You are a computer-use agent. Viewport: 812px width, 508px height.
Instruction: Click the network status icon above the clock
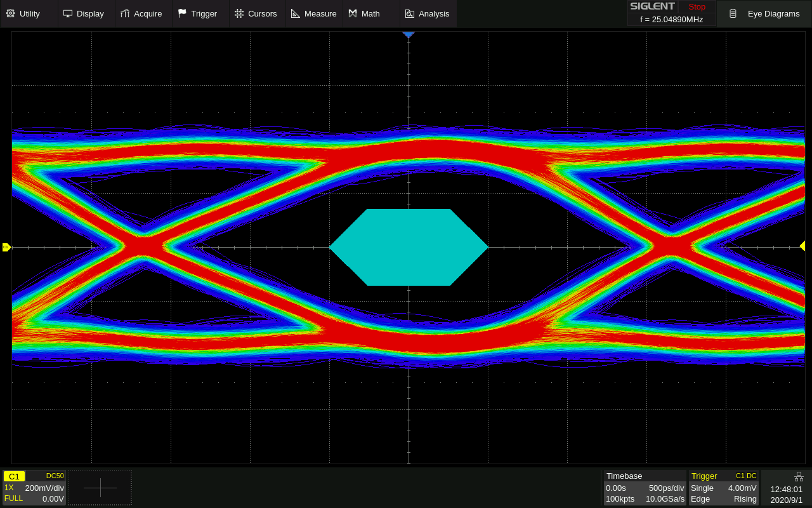click(799, 476)
